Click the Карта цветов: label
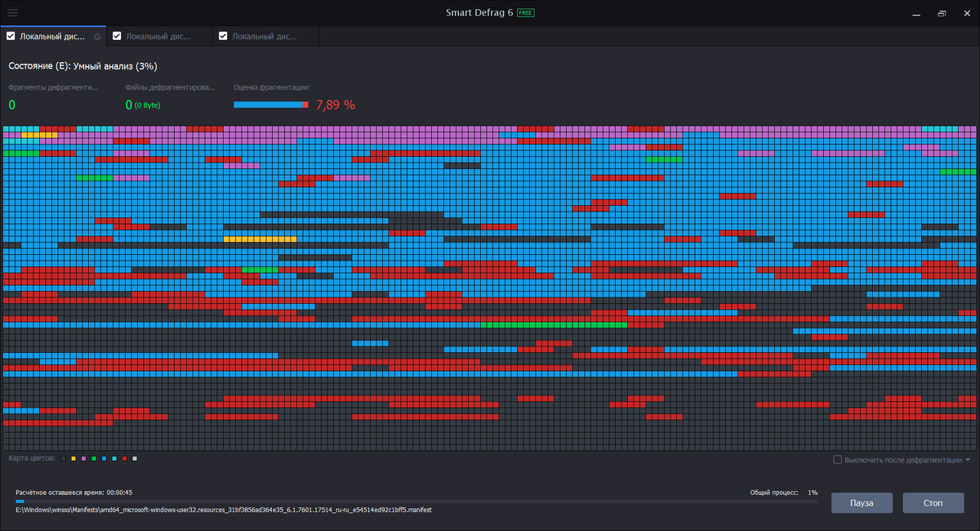This screenshot has width=980, height=531. click(x=32, y=459)
